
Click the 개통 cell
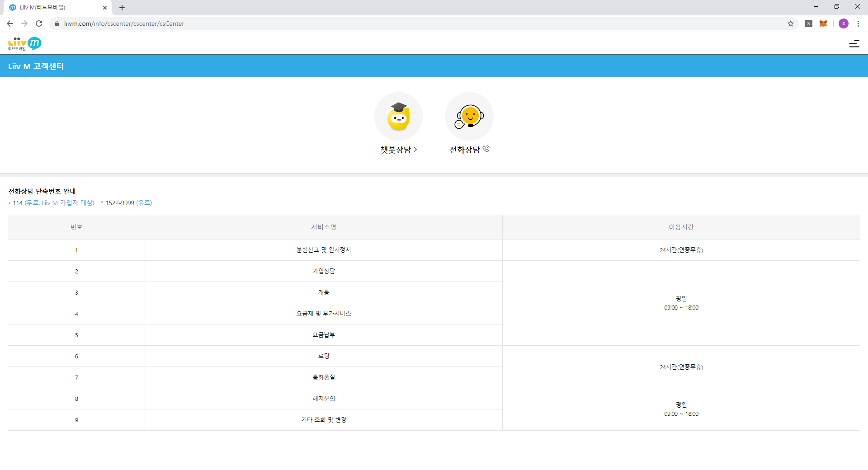(324, 292)
